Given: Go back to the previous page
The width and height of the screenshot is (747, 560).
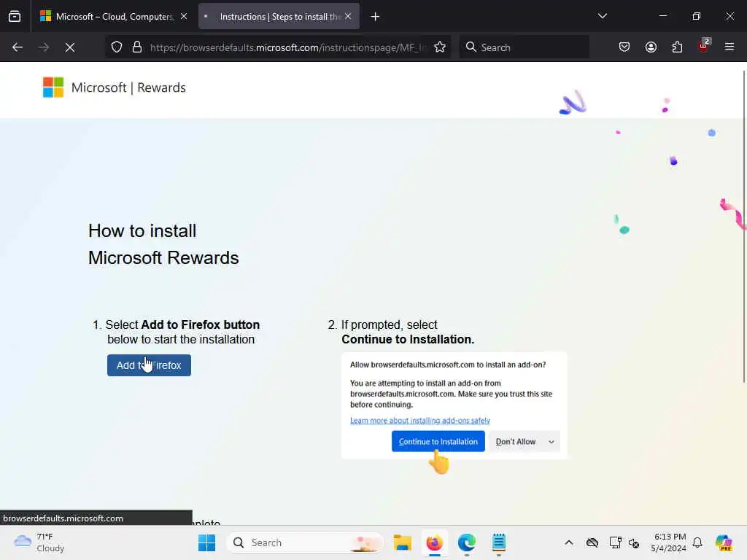Looking at the screenshot, I should (18, 47).
